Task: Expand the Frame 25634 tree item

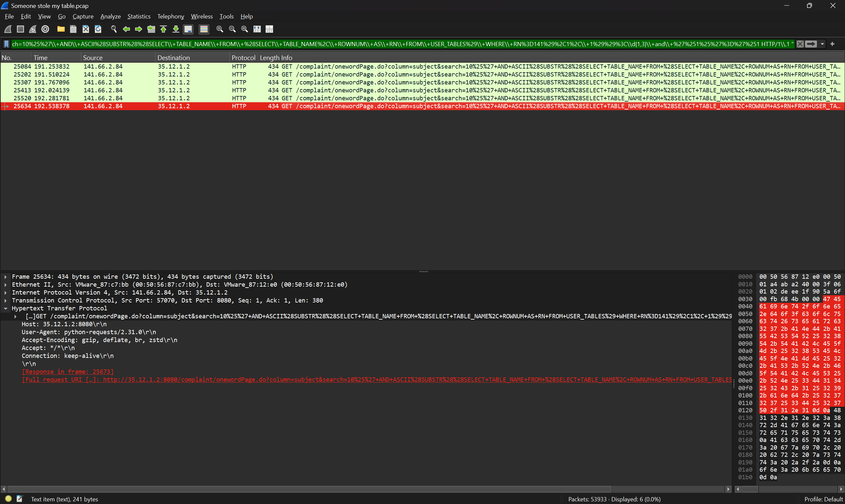Action: [x=5, y=277]
